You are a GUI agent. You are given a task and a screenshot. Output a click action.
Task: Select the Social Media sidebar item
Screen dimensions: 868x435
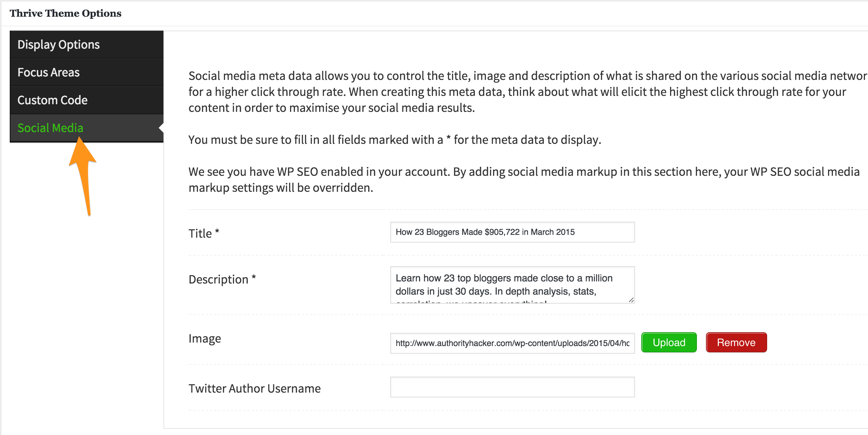[87, 128]
